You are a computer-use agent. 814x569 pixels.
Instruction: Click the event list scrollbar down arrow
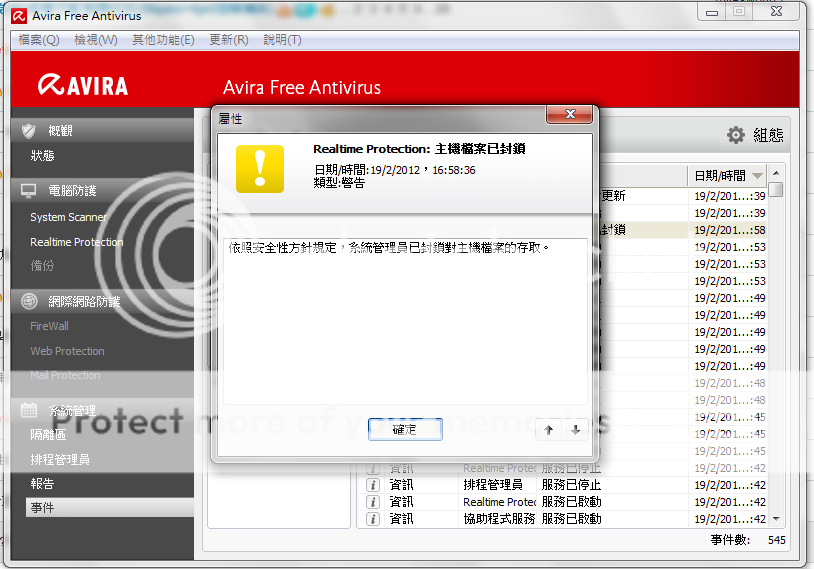tap(776, 519)
